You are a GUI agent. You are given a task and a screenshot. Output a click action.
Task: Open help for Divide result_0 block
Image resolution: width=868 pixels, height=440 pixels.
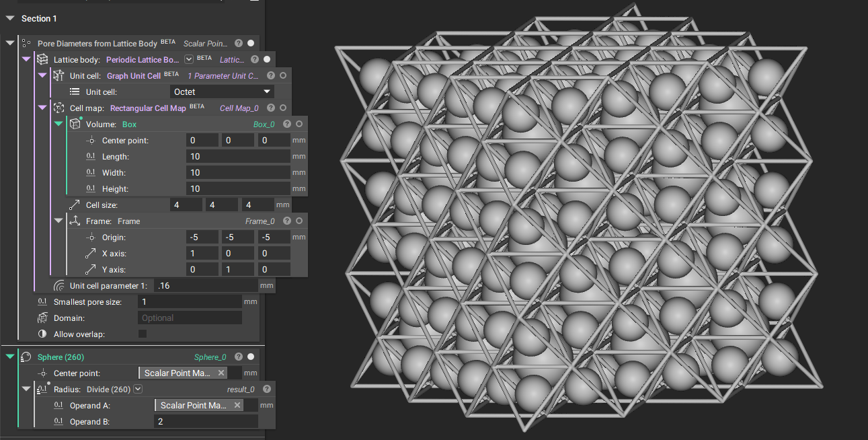click(267, 389)
